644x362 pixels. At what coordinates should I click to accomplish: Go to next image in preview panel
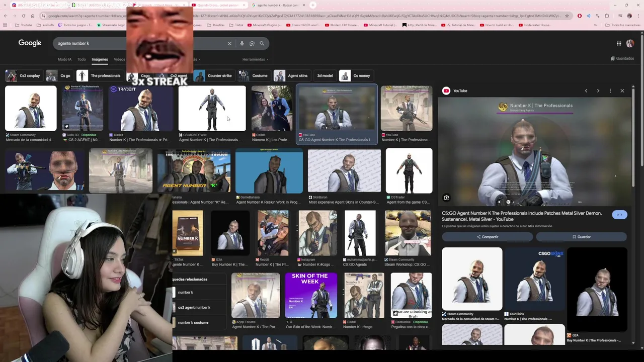pos(598,91)
